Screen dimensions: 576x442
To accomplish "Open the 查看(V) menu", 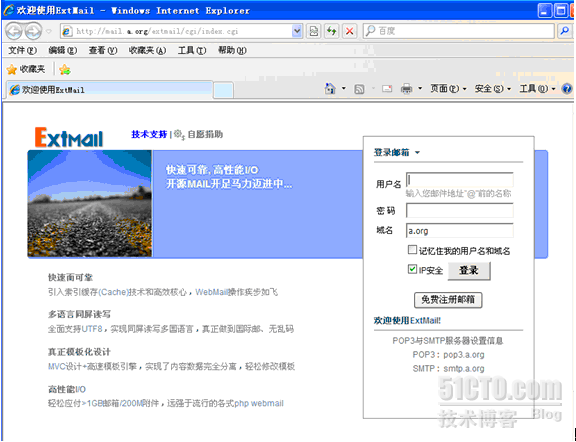I will (103, 50).
